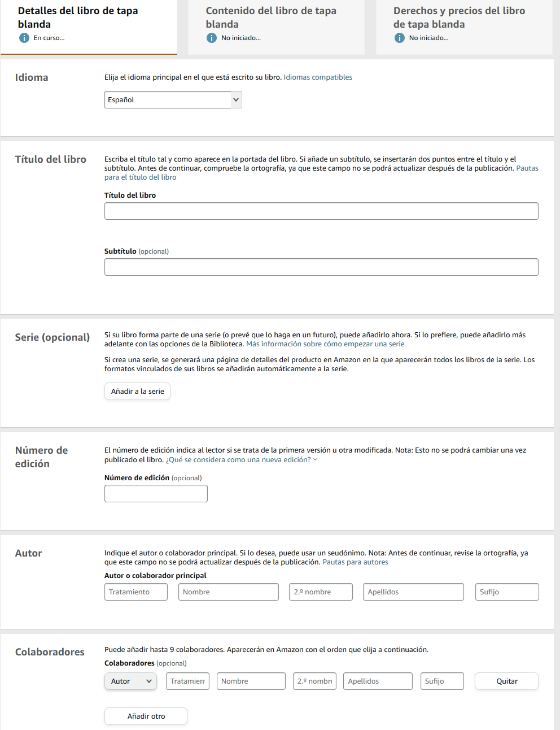Click the Colaboradores '2.º nombre' field
This screenshot has width=560, height=730.
click(314, 681)
